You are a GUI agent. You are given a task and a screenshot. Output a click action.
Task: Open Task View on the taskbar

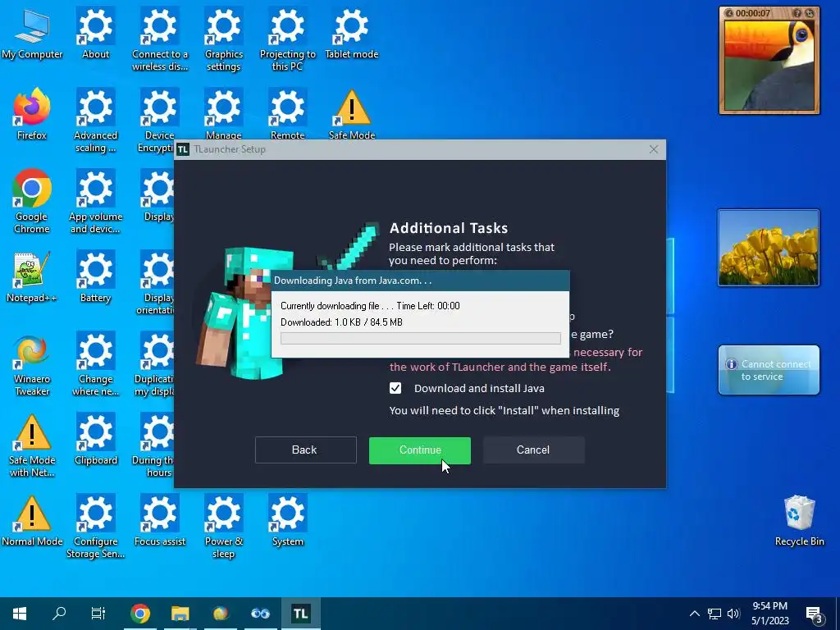click(98, 614)
